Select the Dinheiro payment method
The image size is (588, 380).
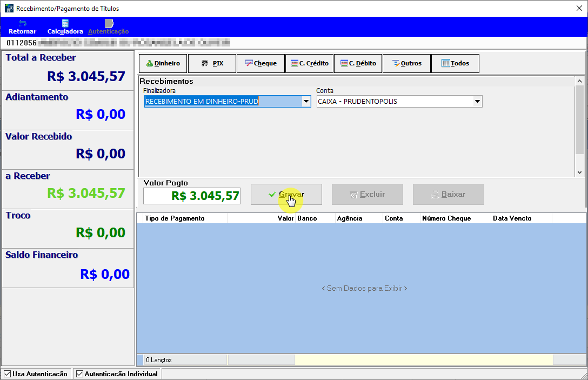pyautogui.click(x=163, y=63)
